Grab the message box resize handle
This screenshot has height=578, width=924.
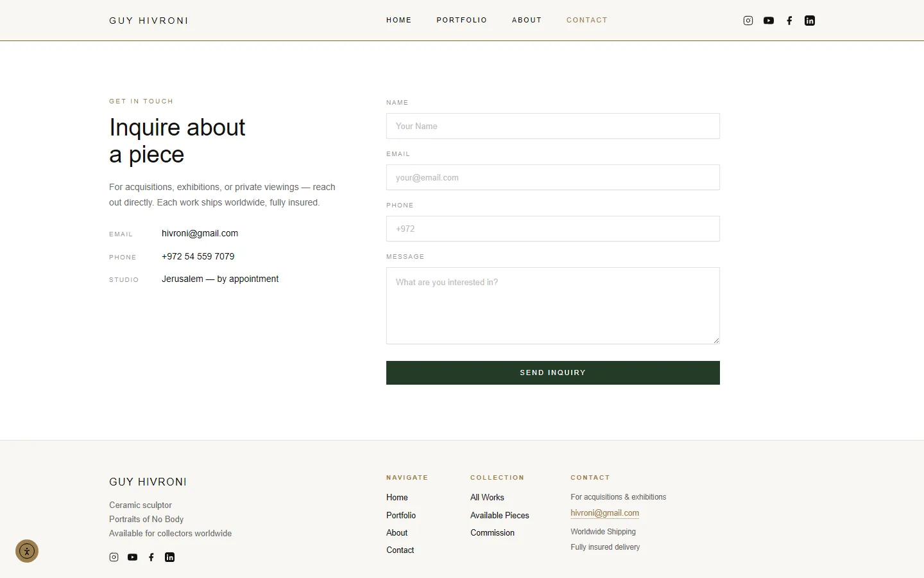[x=716, y=340]
